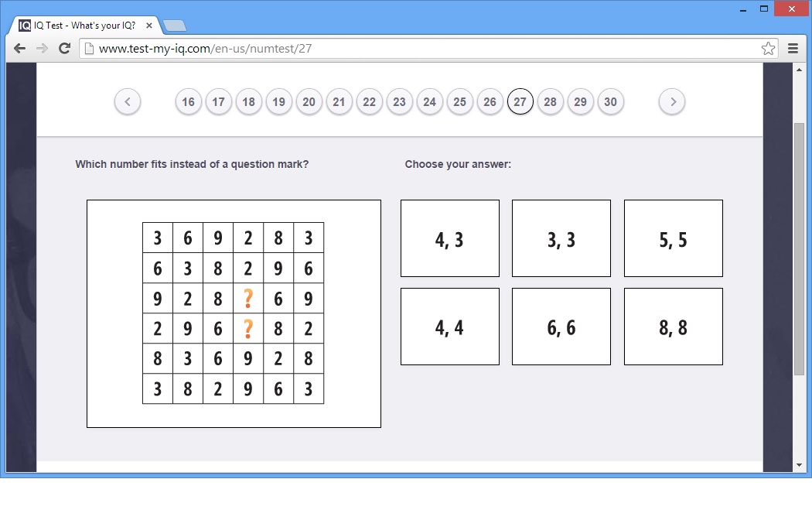Choose answer 4, 3
812x520 pixels.
click(450, 238)
